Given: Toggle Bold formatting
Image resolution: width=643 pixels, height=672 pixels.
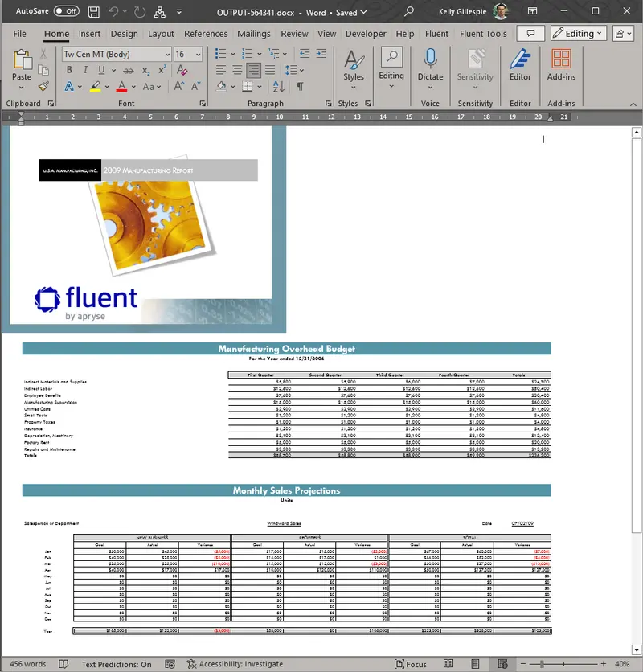Looking at the screenshot, I should coord(69,70).
